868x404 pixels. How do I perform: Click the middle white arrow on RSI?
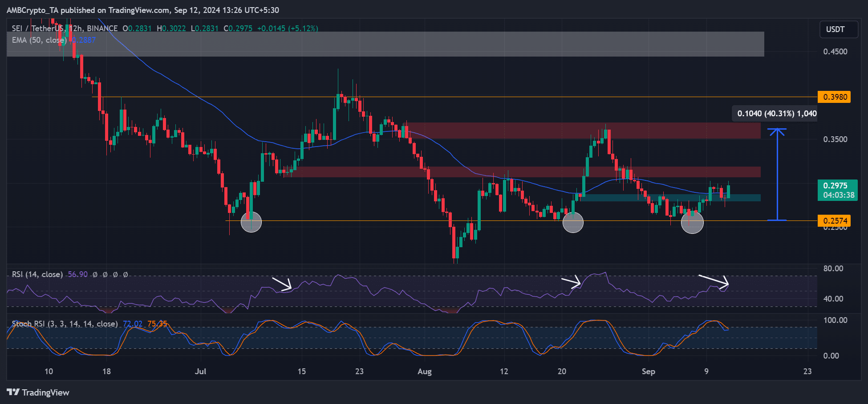tap(572, 282)
